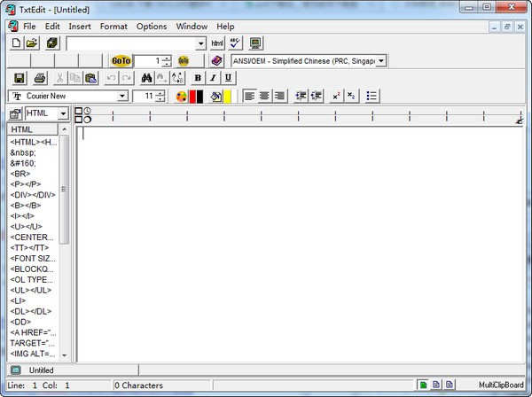Open the Format menu

[113, 27]
